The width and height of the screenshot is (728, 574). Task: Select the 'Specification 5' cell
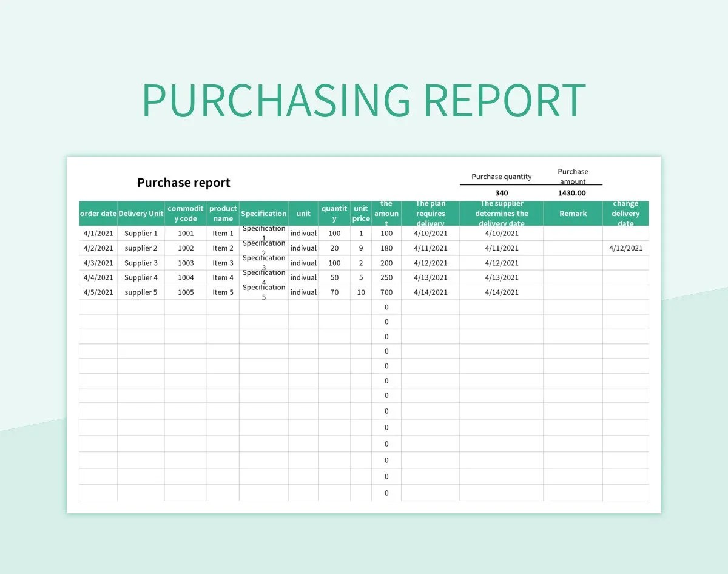(264, 292)
